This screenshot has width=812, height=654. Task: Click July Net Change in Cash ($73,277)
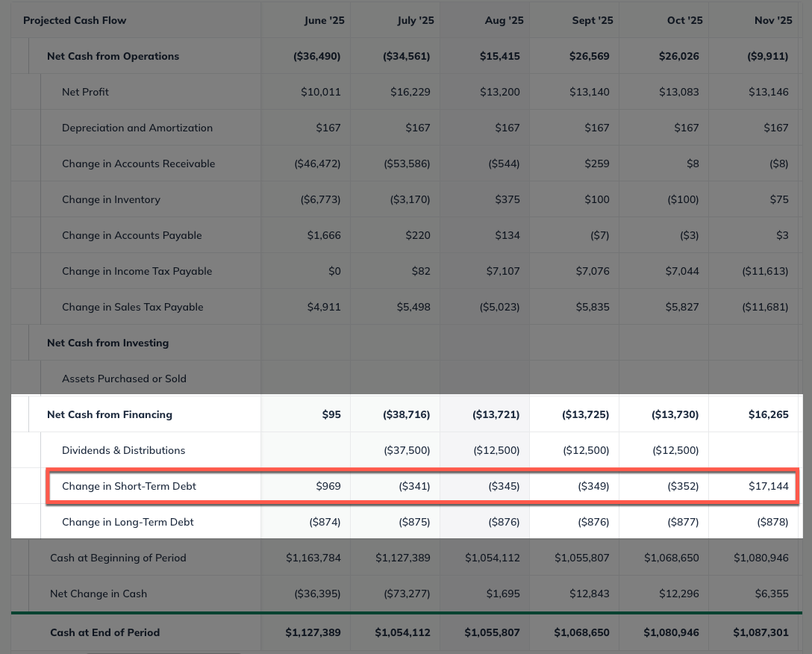[x=407, y=594]
